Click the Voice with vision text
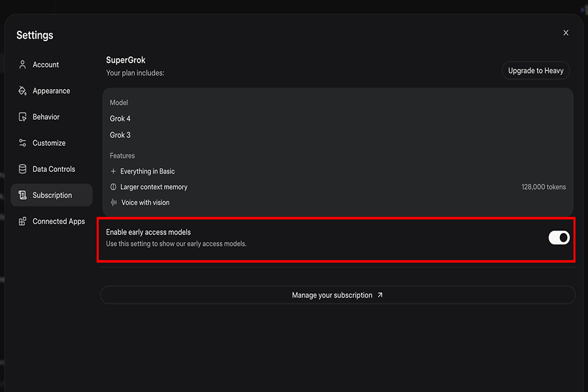Screen dimensions: 588x392 pyautogui.click(x=145, y=203)
